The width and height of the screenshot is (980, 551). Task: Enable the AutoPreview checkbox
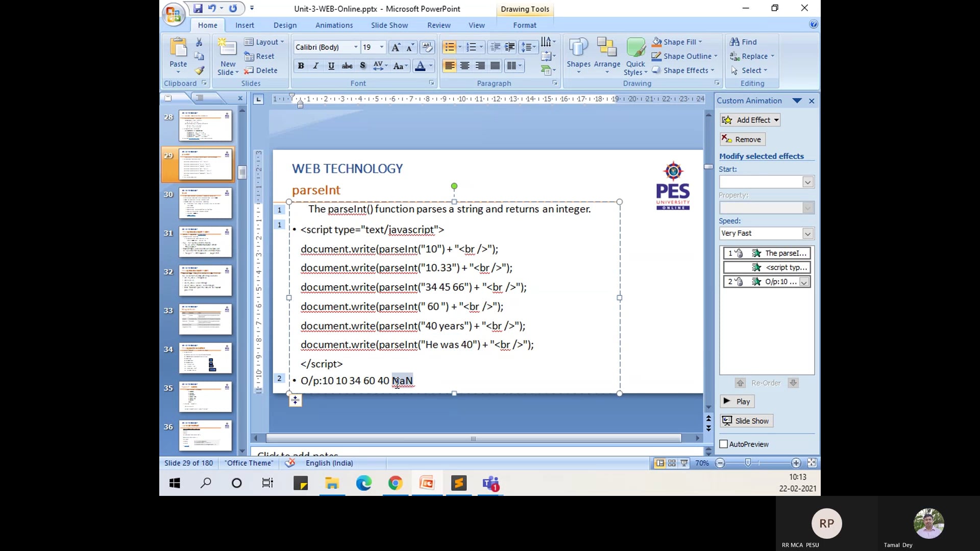click(x=724, y=444)
